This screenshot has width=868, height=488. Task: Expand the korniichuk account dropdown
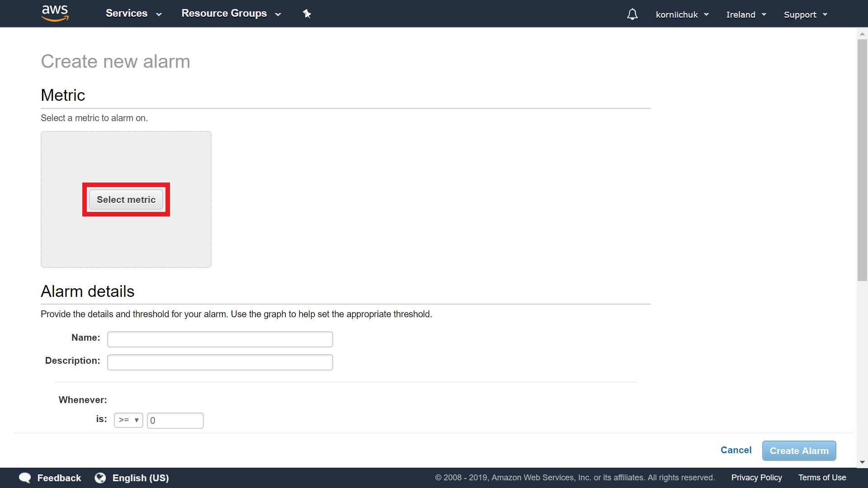click(x=682, y=14)
